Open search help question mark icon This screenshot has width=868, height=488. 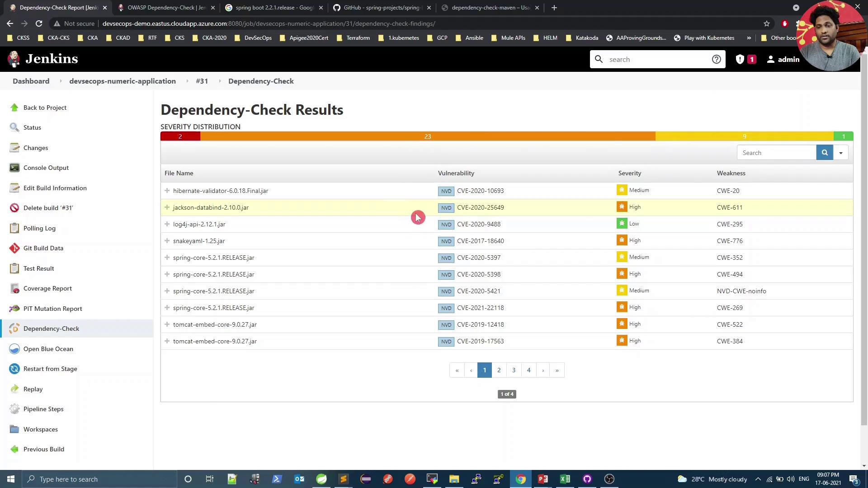point(716,59)
